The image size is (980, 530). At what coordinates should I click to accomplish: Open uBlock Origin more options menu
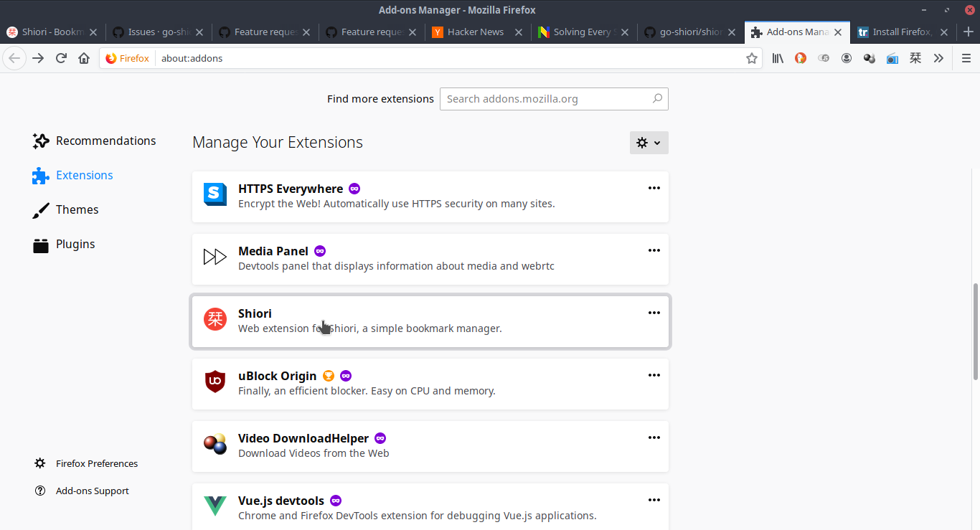(x=654, y=375)
